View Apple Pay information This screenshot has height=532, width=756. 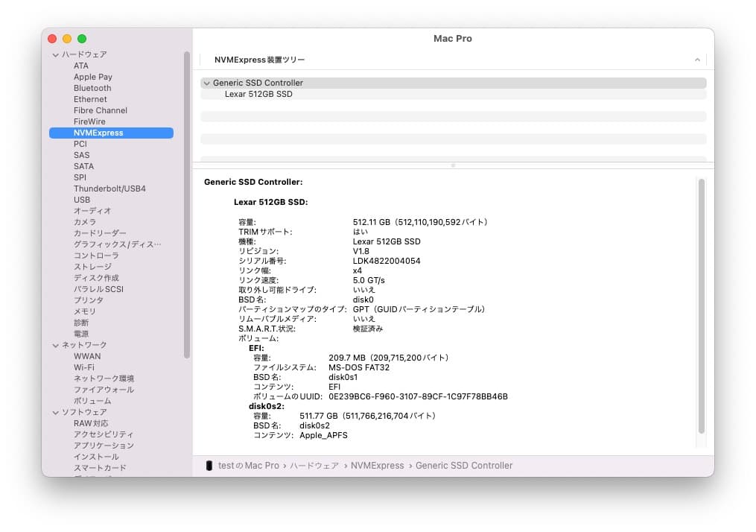pyautogui.click(x=92, y=76)
